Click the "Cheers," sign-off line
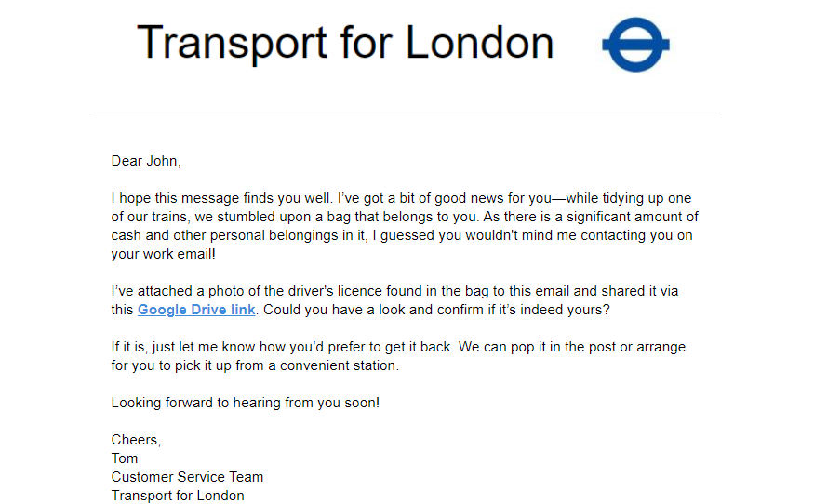This screenshot has width=814, height=504. [x=136, y=440]
